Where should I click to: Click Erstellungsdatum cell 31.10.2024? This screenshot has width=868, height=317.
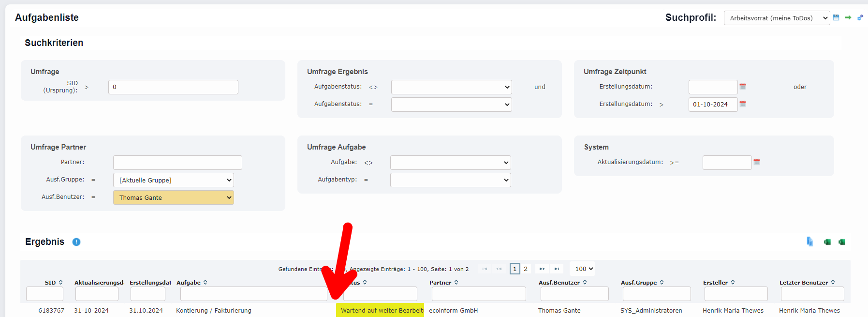[x=146, y=311]
